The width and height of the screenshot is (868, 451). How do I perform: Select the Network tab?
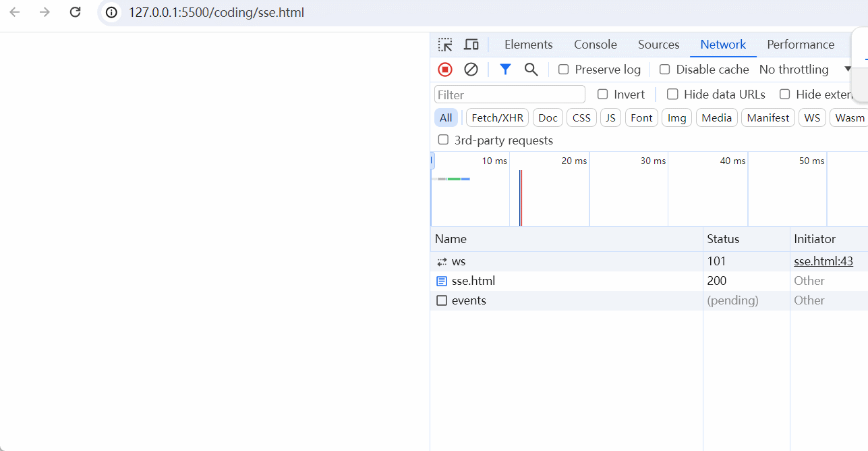tap(723, 45)
